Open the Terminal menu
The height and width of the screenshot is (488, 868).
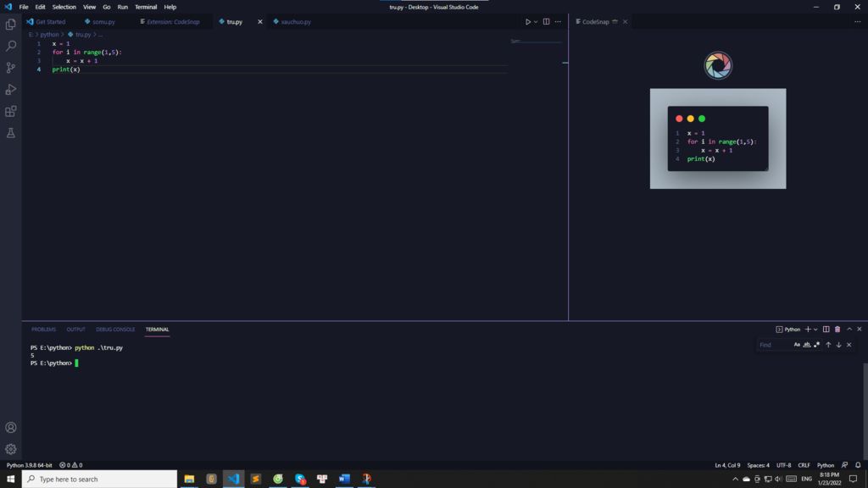(x=146, y=7)
